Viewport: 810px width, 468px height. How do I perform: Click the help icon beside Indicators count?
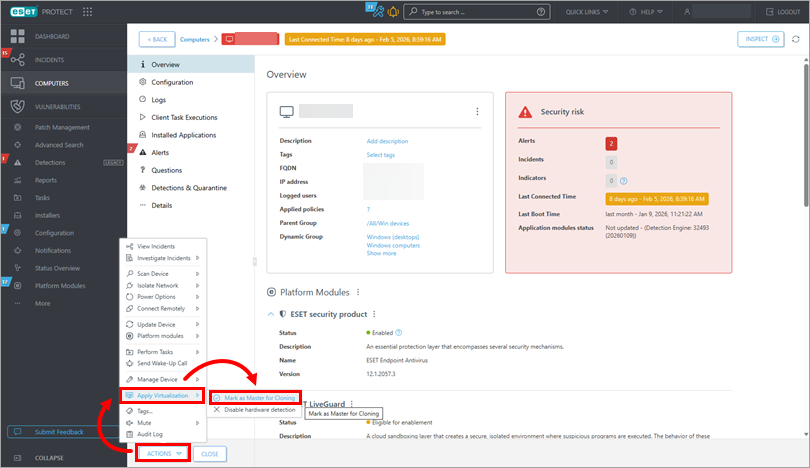point(624,181)
